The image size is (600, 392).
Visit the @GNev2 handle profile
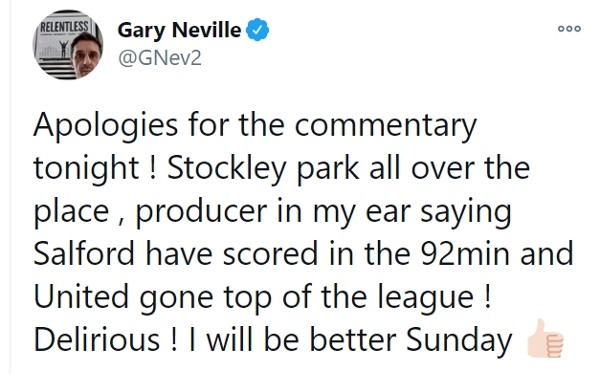click(x=160, y=58)
